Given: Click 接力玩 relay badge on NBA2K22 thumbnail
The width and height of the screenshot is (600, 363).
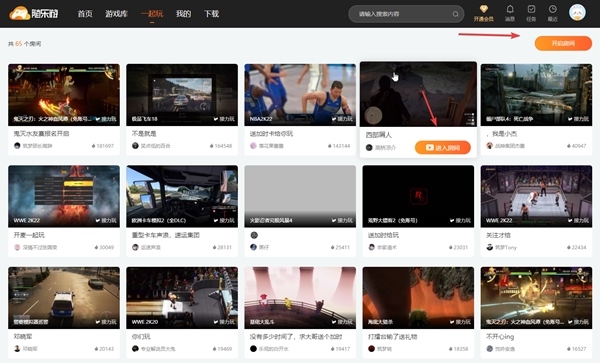Looking at the screenshot, I should coord(342,119).
